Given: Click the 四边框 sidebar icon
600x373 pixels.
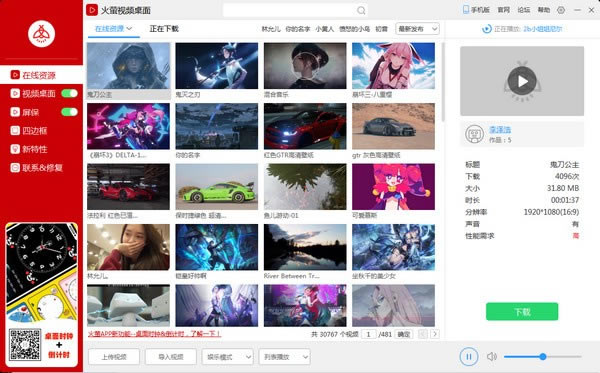Looking at the screenshot, I should tap(15, 130).
